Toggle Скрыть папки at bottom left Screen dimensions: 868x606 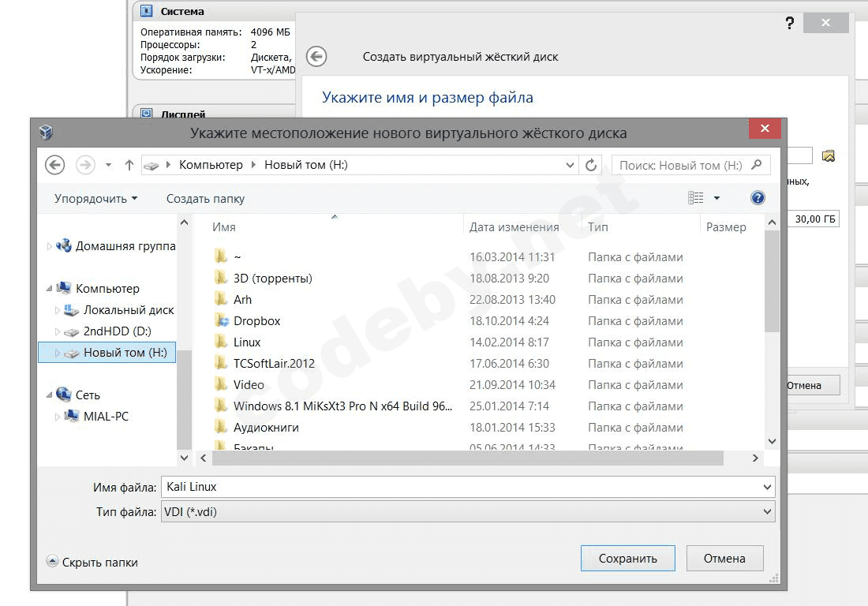pyautogui.click(x=92, y=563)
